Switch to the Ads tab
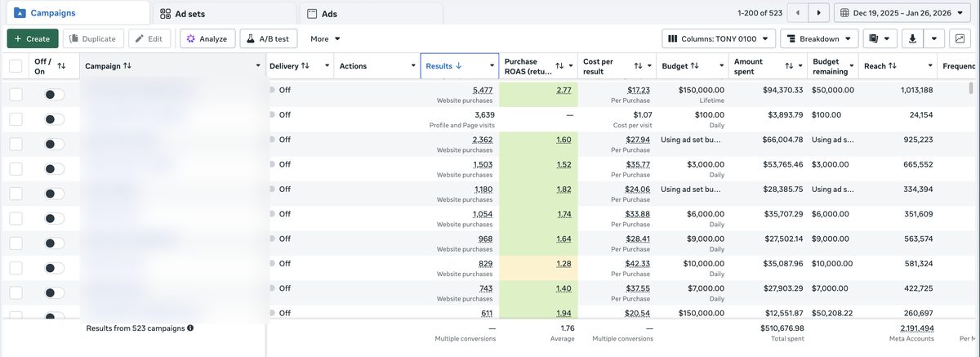Viewport: 980px width, 357px height. [372, 13]
